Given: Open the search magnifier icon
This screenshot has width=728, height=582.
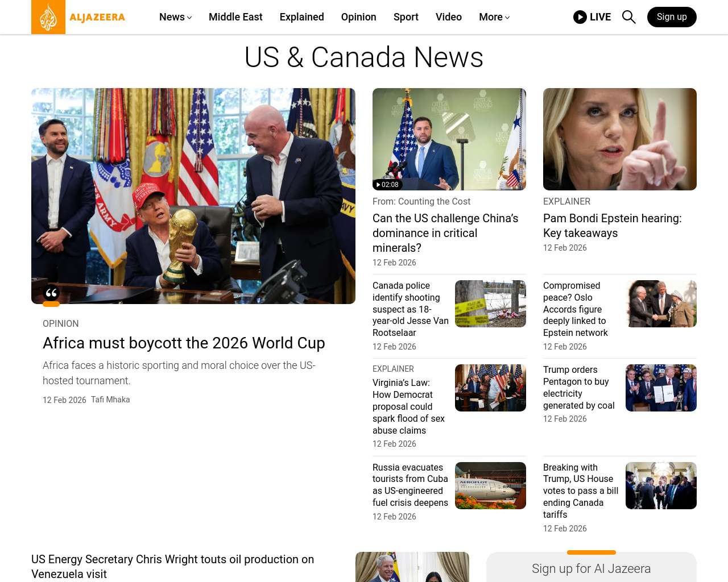Looking at the screenshot, I should (x=628, y=17).
